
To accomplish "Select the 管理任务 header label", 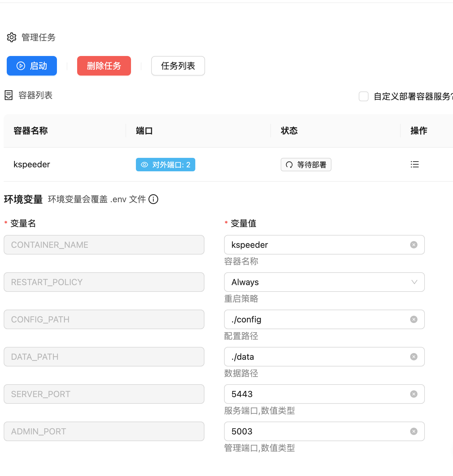I will (x=38, y=37).
